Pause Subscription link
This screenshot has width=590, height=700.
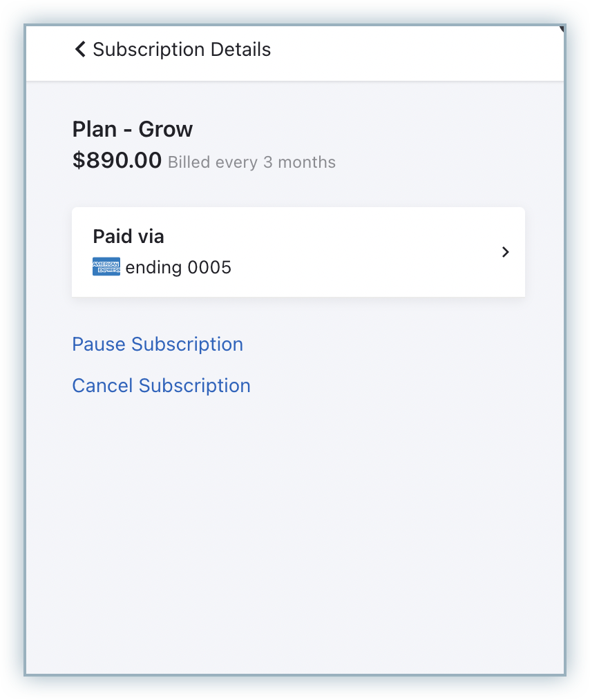(158, 344)
